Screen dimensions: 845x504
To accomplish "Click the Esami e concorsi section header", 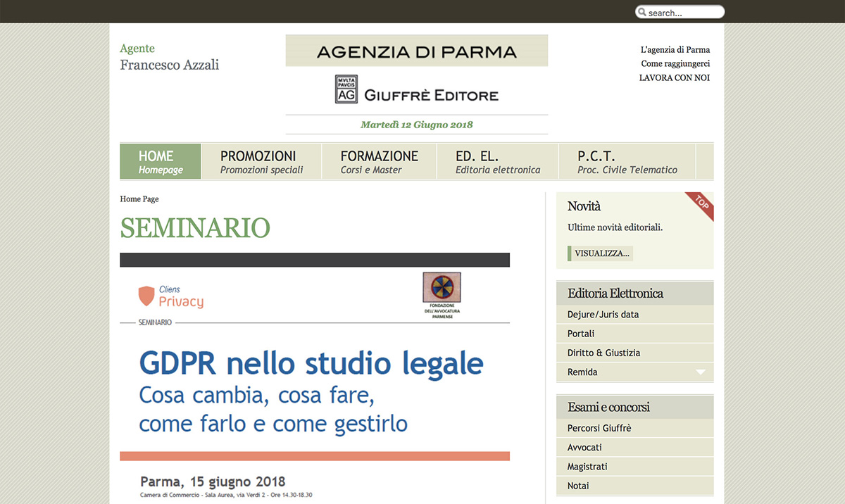I will coord(635,407).
